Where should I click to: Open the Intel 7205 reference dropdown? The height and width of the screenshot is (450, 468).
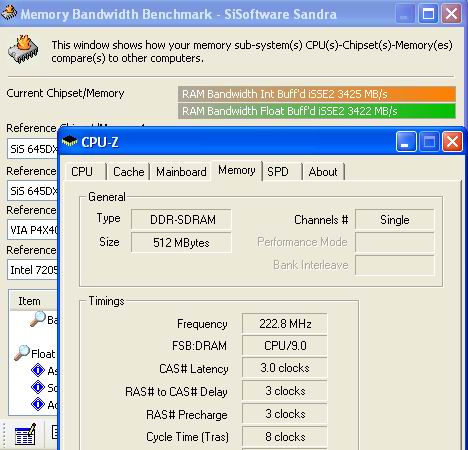(32, 270)
